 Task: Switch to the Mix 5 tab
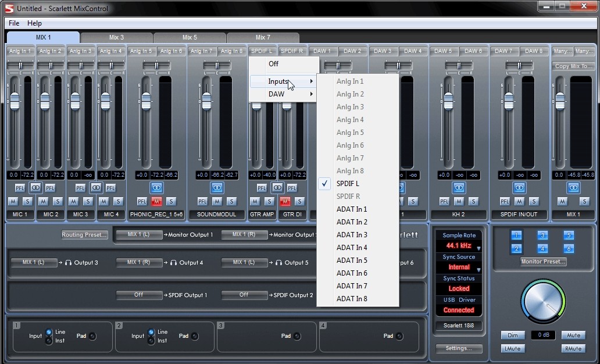point(190,38)
